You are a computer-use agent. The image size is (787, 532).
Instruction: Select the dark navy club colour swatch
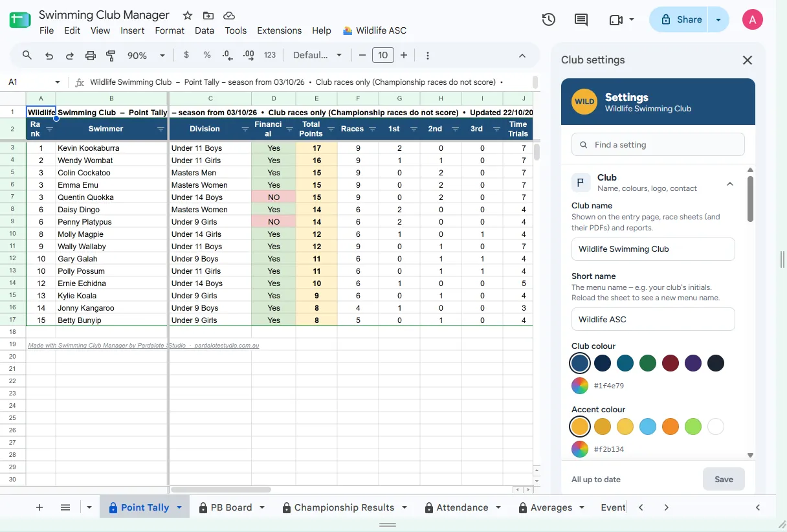pyautogui.click(x=603, y=363)
